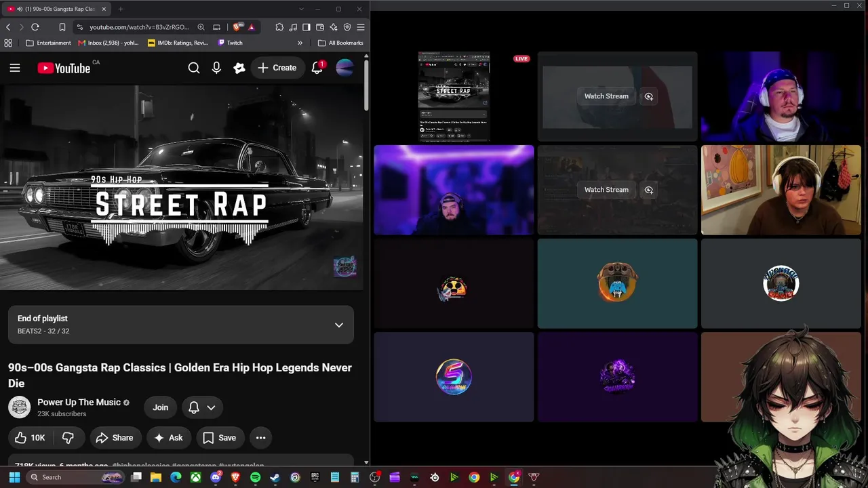Open Brave Rewards triangle icon

(252, 27)
